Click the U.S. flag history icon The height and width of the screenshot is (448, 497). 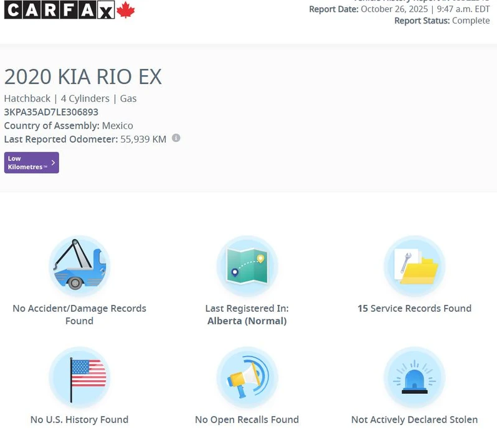pos(80,378)
